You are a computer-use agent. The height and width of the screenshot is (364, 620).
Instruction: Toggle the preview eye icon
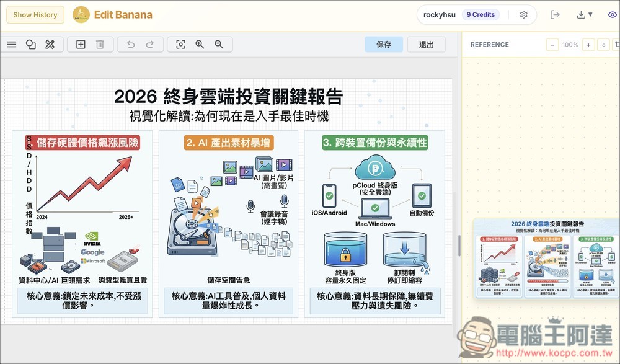coord(613,14)
